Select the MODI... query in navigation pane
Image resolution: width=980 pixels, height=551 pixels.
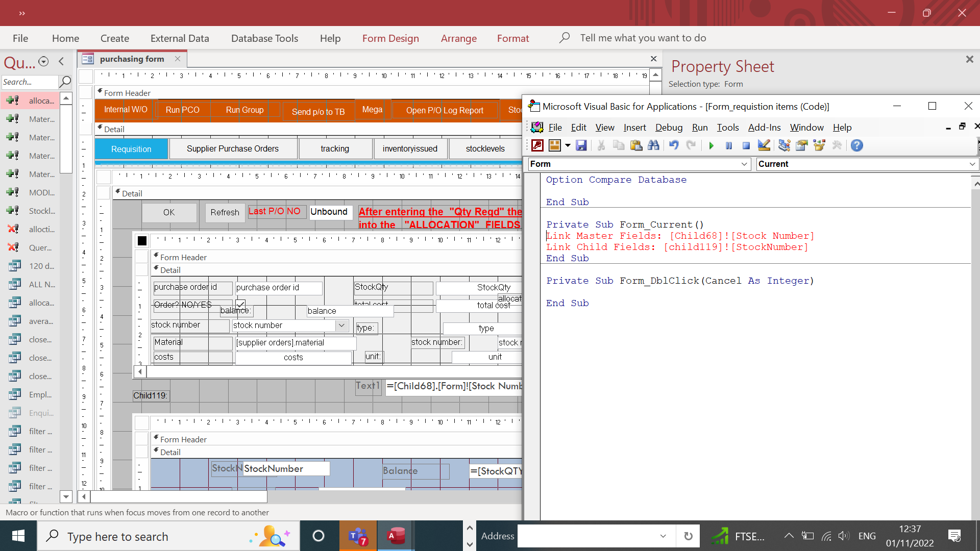[31, 192]
